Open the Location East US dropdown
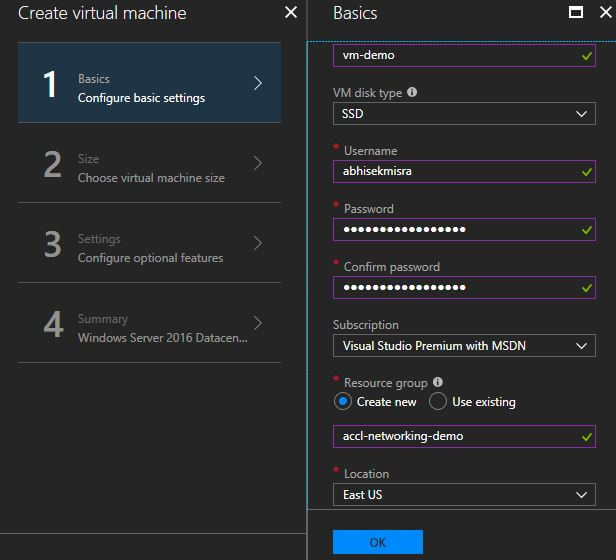 (464, 495)
